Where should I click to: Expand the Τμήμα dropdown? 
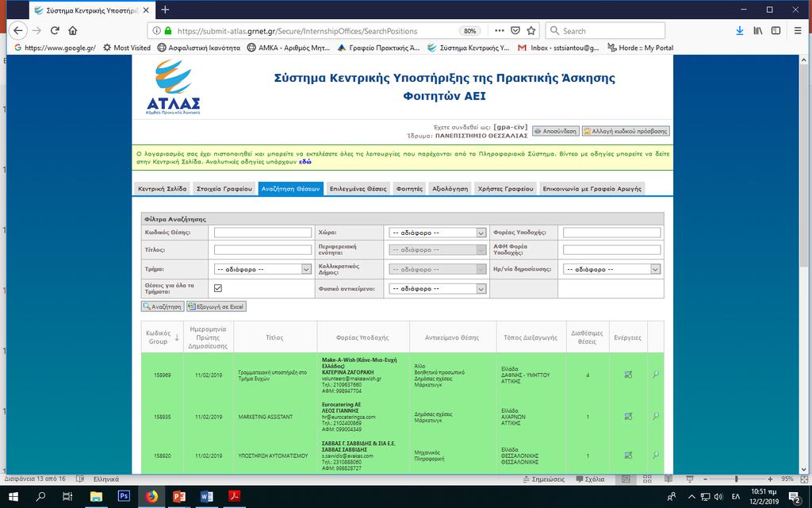pyautogui.click(x=262, y=269)
